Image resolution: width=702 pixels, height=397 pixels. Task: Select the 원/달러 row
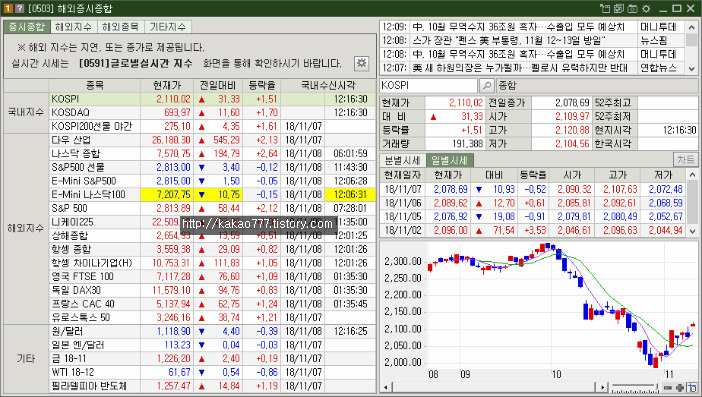[x=213, y=332]
